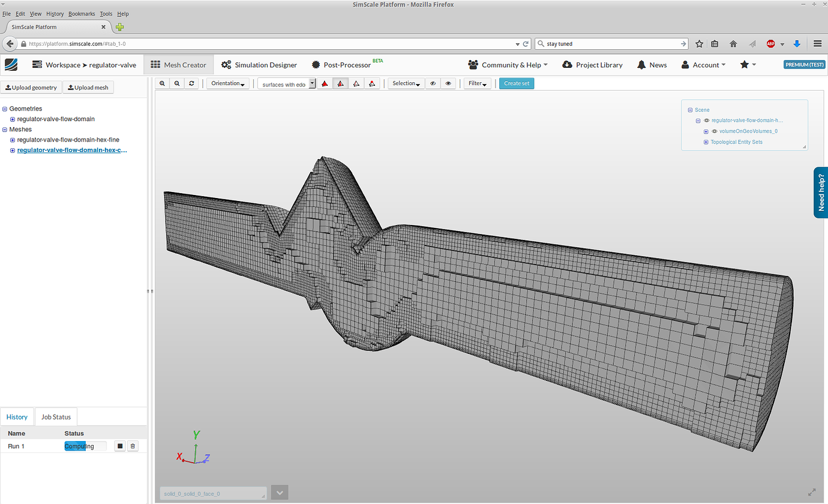Click the Create set button
828x504 pixels.
click(x=516, y=83)
